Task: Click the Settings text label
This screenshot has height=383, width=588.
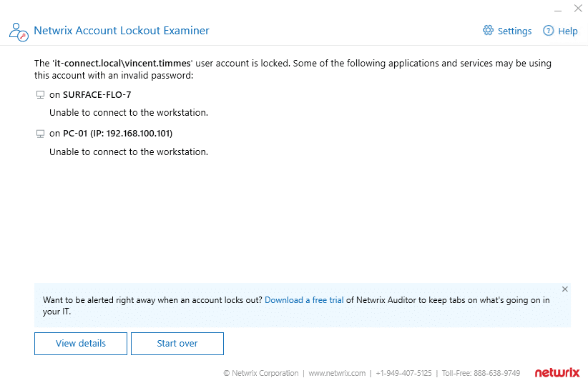Action: pyautogui.click(x=514, y=31)
